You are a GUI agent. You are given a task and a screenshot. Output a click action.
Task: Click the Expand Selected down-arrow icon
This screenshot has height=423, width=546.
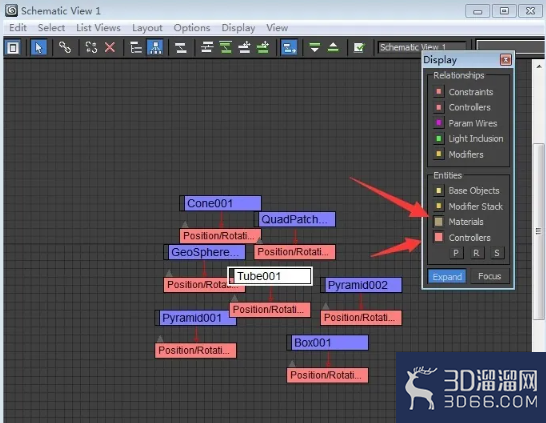[315, 48]
